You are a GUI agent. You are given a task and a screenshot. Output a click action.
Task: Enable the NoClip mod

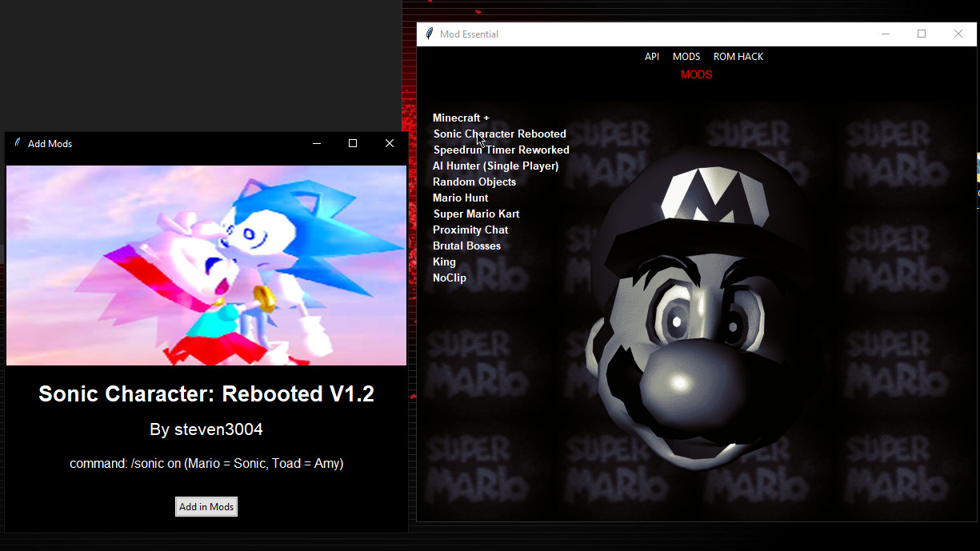pyautogui.click(x=449, y=277)
